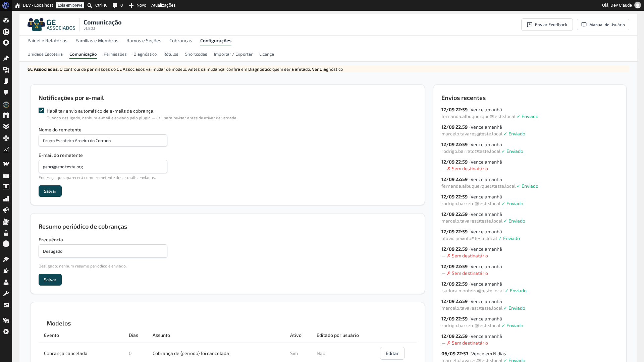Open the Permissões sub-tab
Image resolution: width=644 pixels, height=362 pixels.
click(x=115, y=54)
